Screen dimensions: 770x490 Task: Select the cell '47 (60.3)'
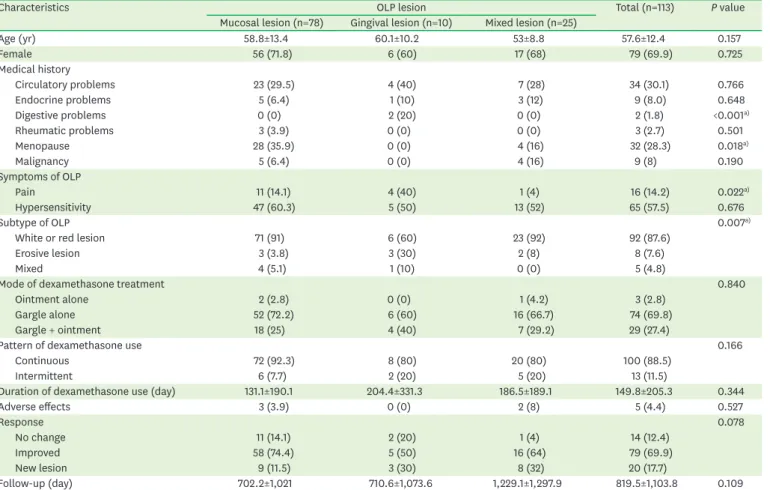[x=274, y=208]
